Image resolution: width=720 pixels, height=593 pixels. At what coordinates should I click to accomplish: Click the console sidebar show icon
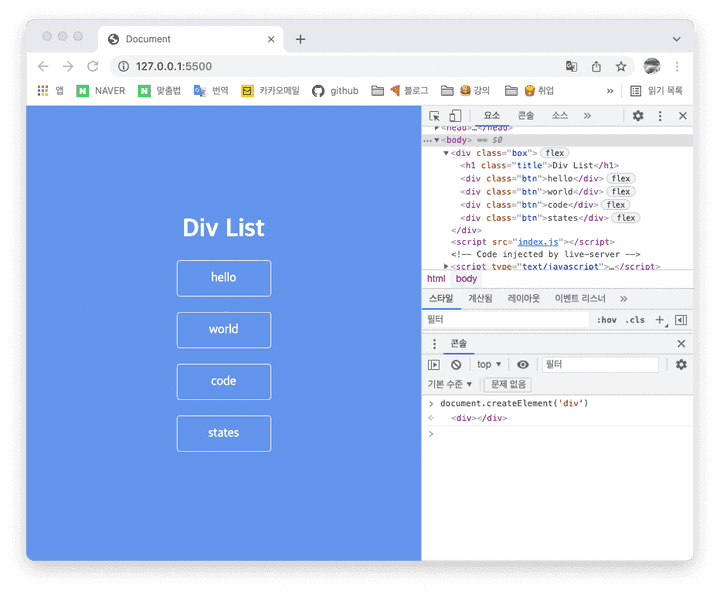coord(434,365)
